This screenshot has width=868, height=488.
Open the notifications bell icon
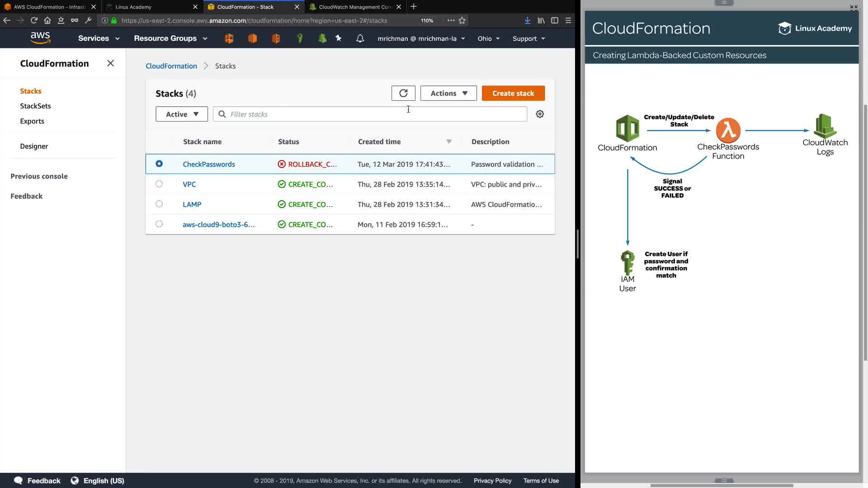360,38
